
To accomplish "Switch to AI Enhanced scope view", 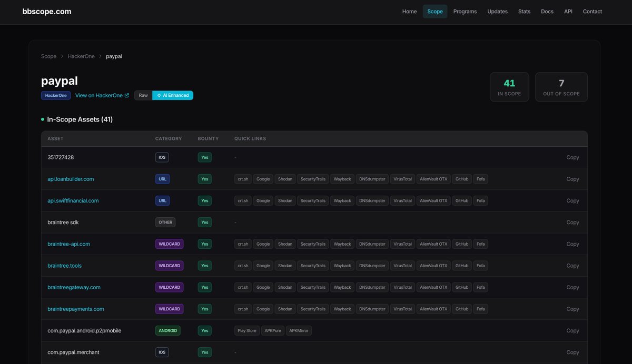I will [173, 95].
